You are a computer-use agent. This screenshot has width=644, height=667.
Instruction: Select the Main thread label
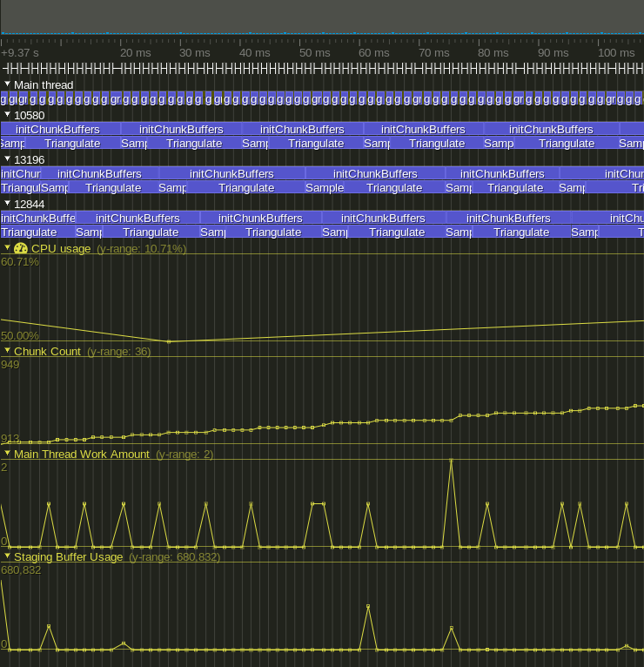tap(44, 85)
